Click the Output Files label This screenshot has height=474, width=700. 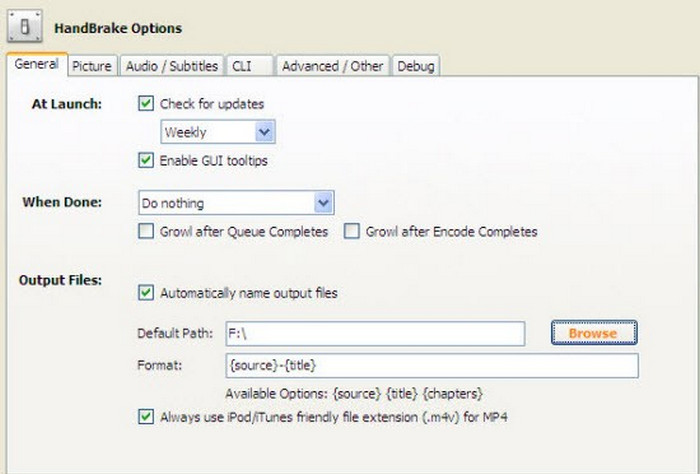coord(60,280)
